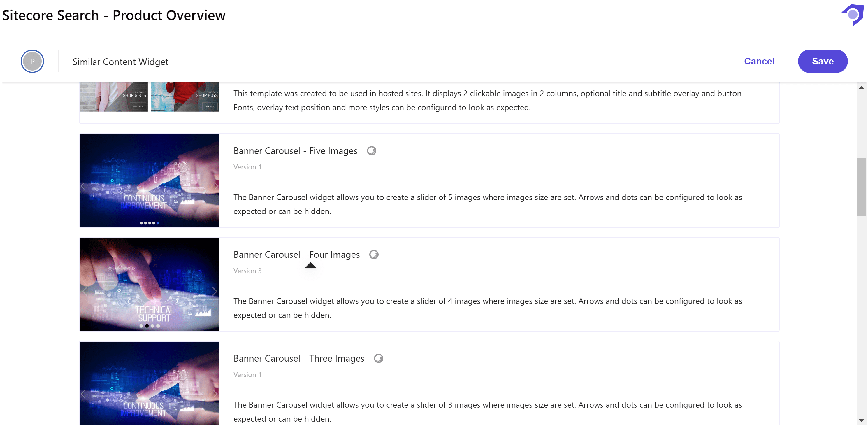Choose the Banner Carousel - Four Images option
Image resolution: width=868 pixels, height=426 pixels.
point(374,255)
